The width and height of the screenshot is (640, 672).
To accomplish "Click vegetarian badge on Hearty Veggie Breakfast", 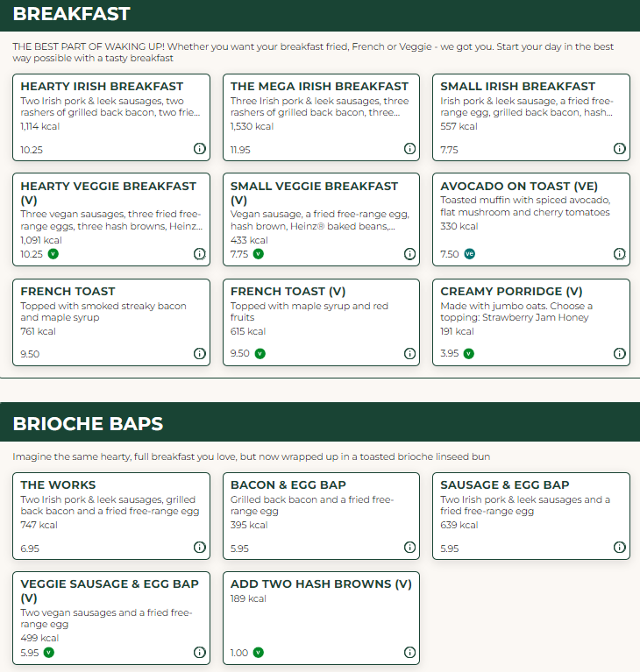I will click(53, 254).
